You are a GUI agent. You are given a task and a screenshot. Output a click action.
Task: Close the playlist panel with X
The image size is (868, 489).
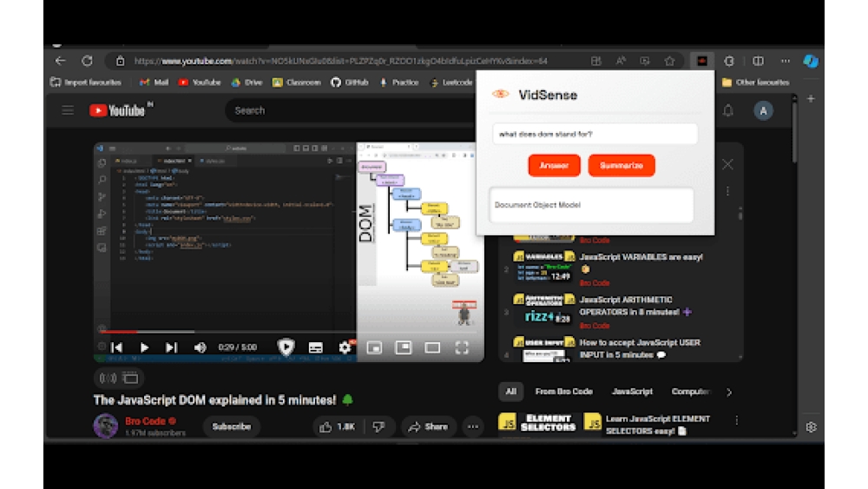727,164
